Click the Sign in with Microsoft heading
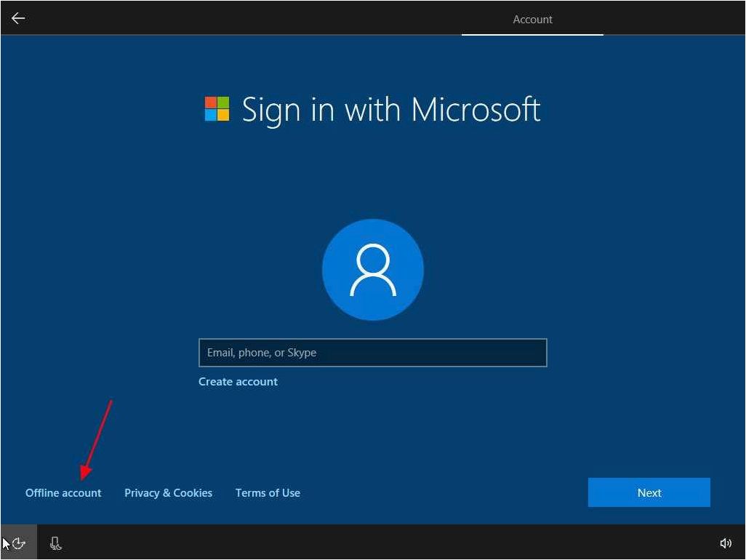The image size is (746, 560). click(x=391, y=110)
